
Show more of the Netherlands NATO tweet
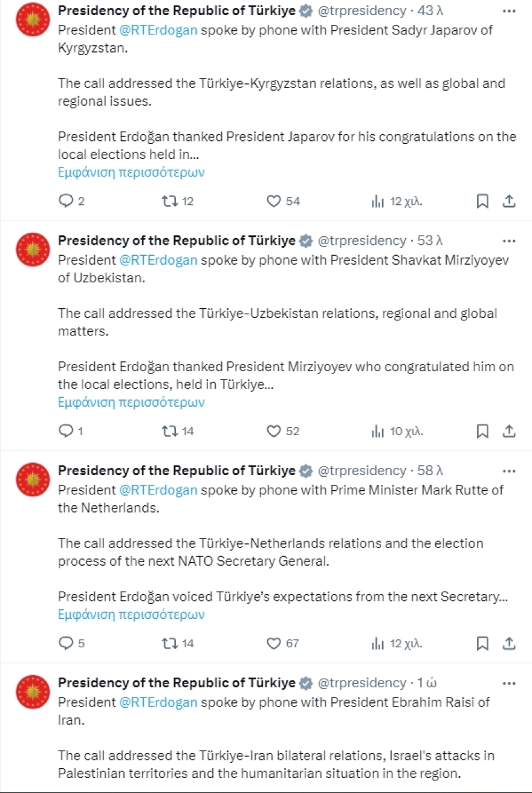131,615
